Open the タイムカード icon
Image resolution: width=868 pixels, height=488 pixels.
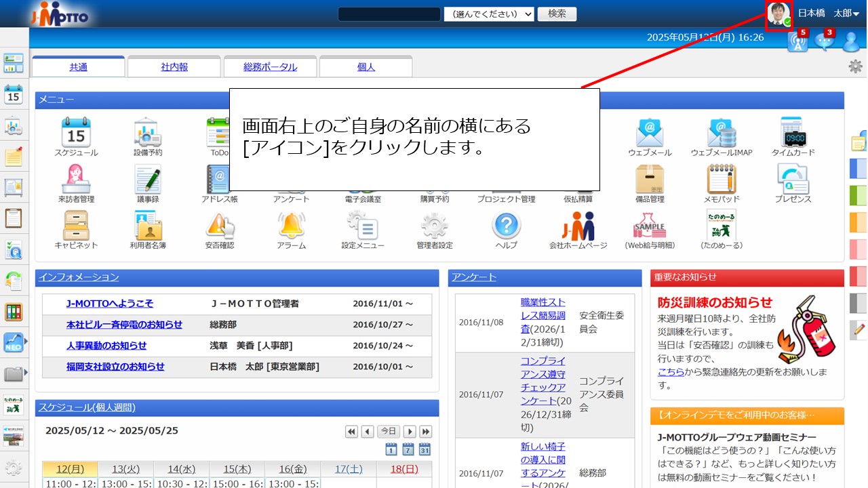(793, 134)
